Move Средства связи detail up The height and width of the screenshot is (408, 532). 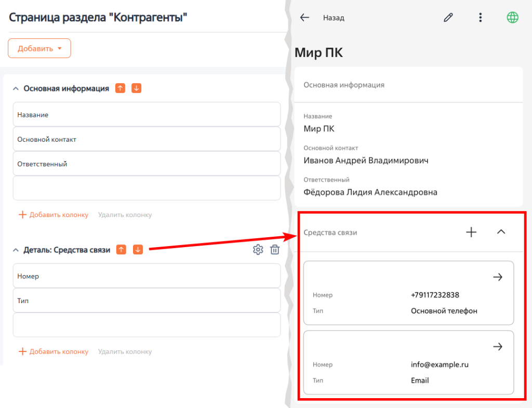click(x=121, y=250)
